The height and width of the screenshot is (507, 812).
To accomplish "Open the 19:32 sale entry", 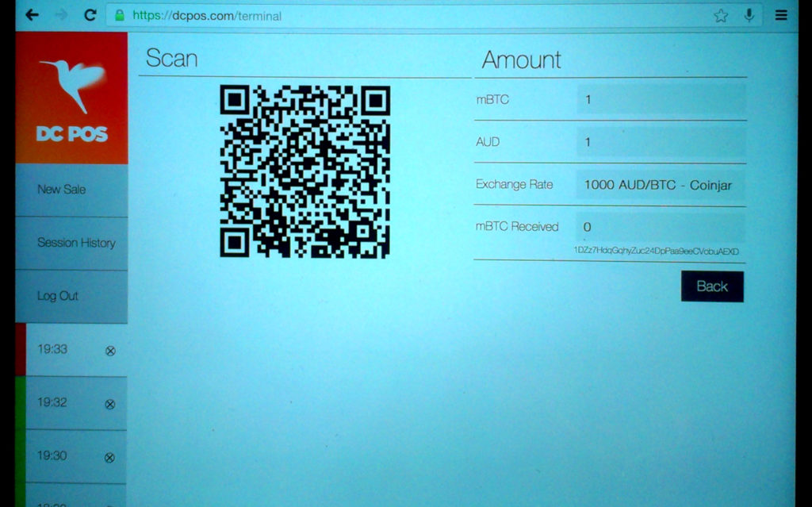I will pyautogui.click(x=71, y=403).
